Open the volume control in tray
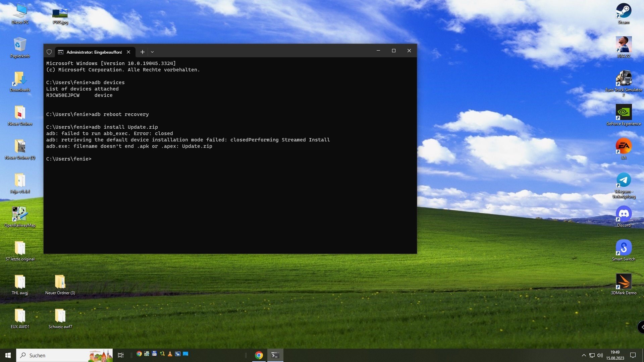Screen dimensions: 644x362 click(600, 355)
